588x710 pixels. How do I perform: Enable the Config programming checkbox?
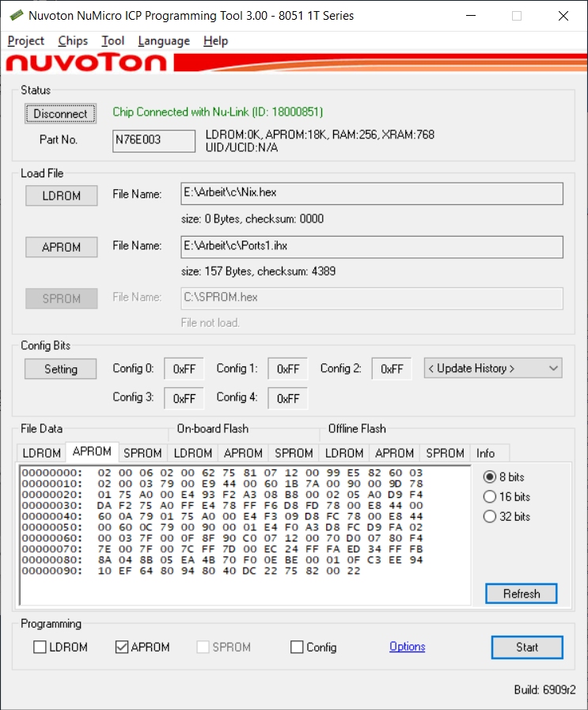[x=297, y=647]
